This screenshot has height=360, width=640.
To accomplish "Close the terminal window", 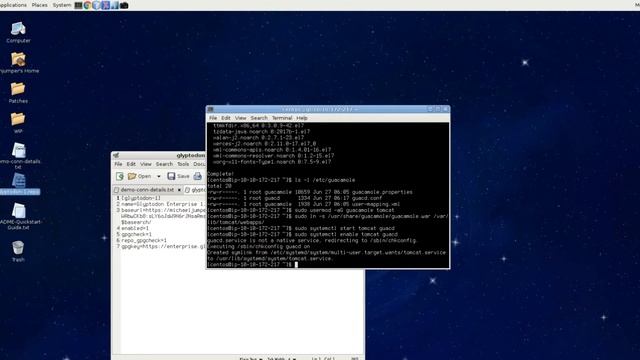I will (446, 109).
